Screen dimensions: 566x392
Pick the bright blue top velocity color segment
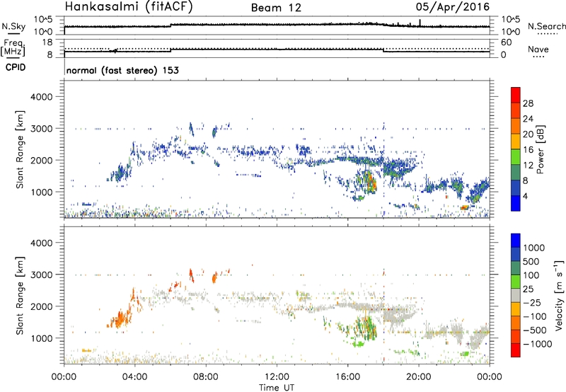click(x=516, y=240)
